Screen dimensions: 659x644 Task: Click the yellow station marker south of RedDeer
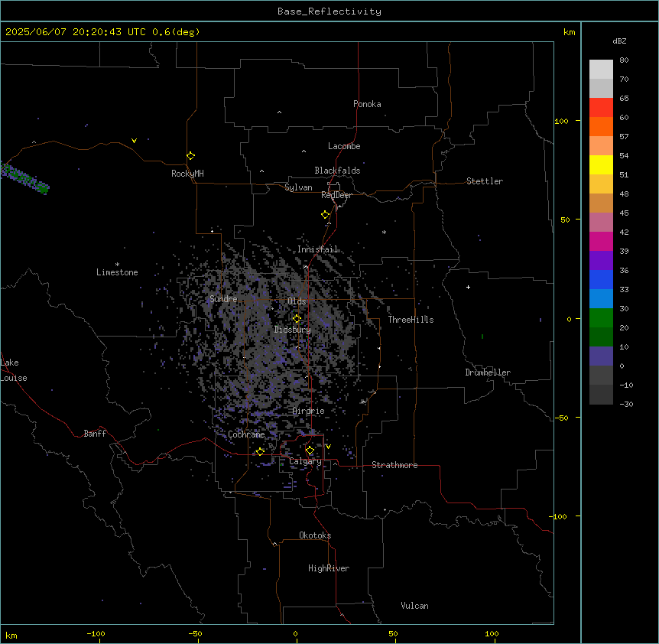point(326,215)
